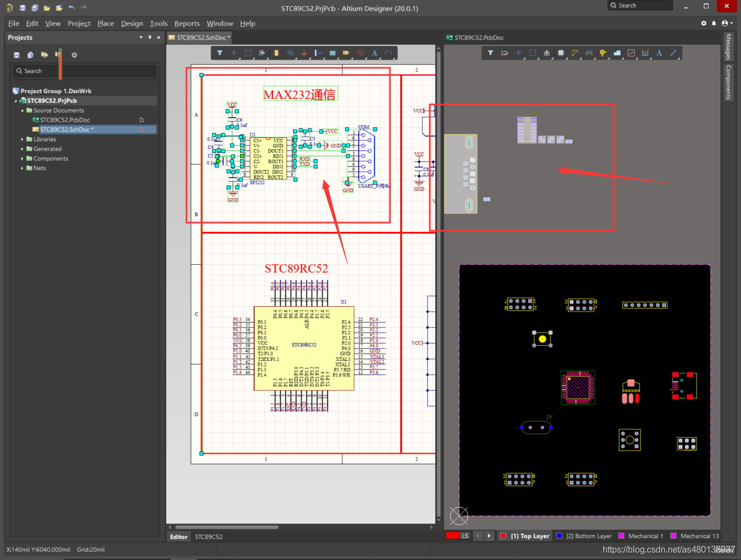Click next layer set arrow in layer bar
This screenshot has width=741, height=560.
(x=489, y=536)
